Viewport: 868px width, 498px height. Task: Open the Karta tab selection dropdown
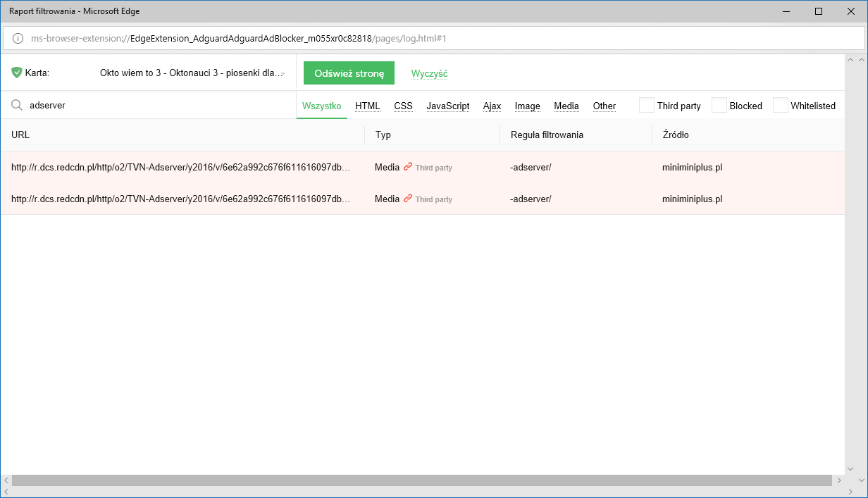click(x=192, y=73)
